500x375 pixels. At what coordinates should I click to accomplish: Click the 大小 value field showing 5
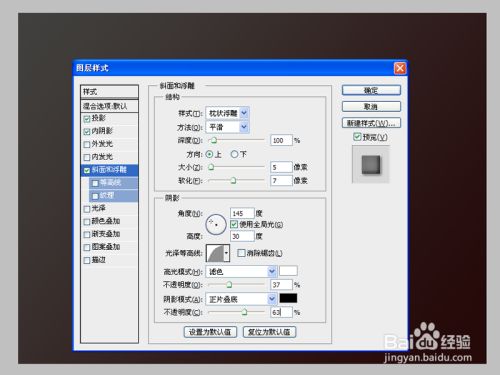[x=281, y=167]
